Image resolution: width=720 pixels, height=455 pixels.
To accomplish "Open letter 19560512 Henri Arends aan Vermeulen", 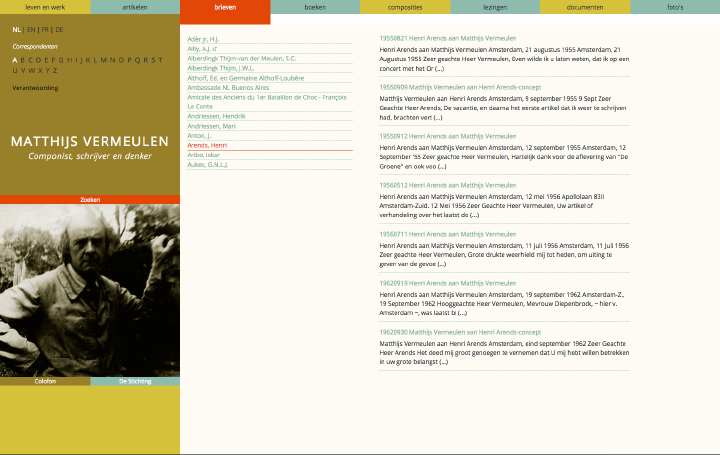I will 448,185.
